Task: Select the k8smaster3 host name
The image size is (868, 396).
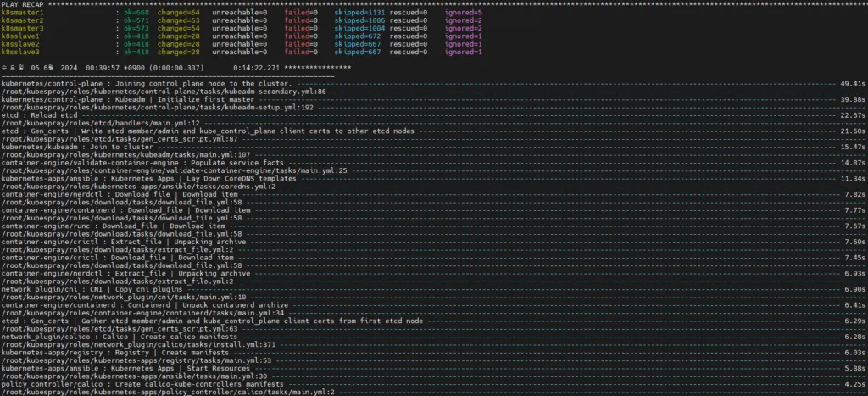Action: pyautogui.click(x=23, y=28)
